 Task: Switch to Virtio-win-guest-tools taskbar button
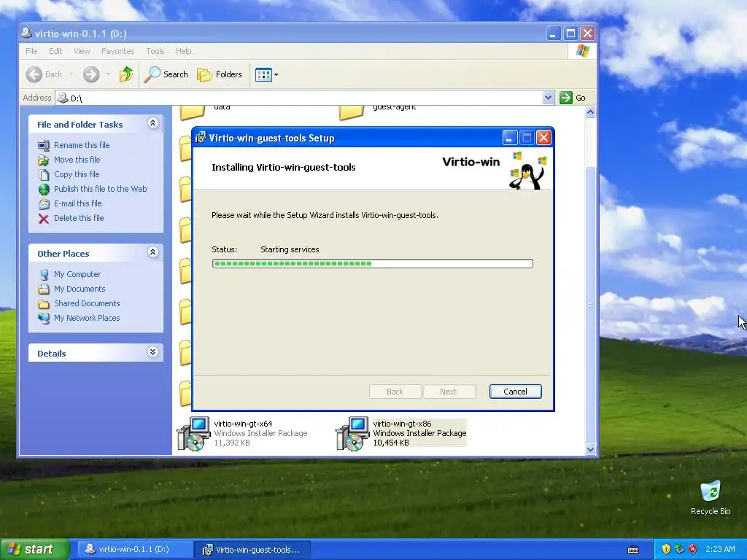tap(252, 550)
